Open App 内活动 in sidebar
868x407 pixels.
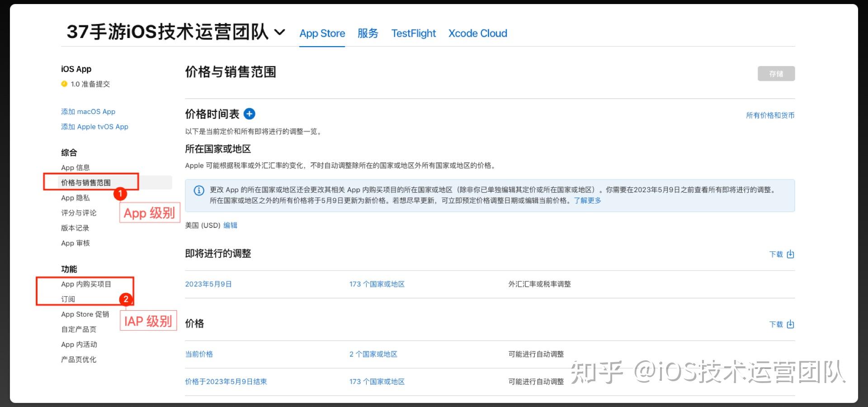coord(79,345)
